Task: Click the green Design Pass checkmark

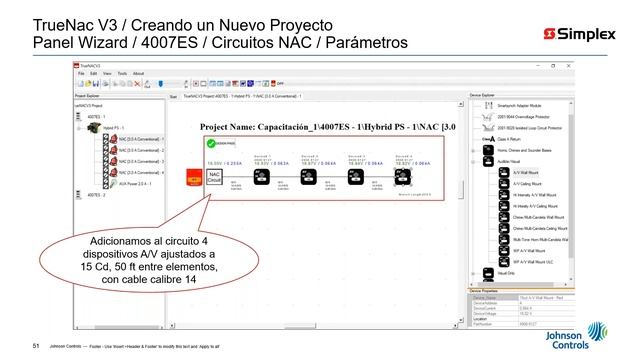Action: 211,143
